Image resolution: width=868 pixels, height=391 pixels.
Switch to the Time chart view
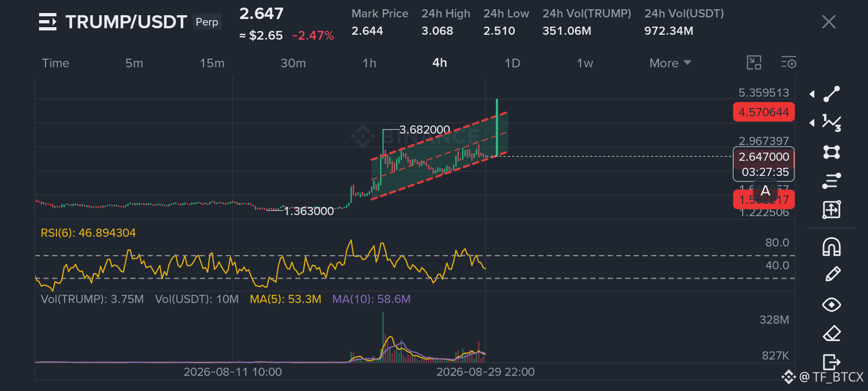click(56, 63)
